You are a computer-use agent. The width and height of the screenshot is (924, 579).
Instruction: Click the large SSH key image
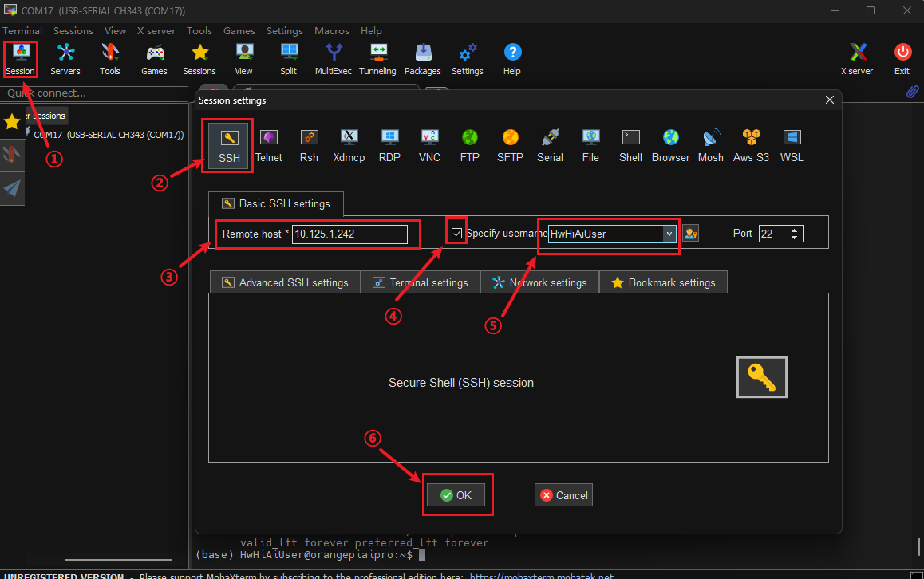click(x=762, y=377)
